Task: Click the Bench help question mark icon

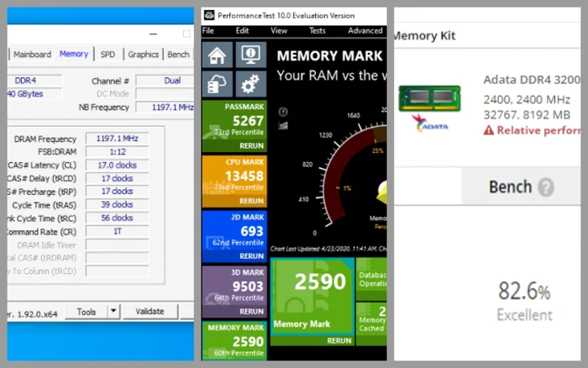Action: click(x=546, y=187)
